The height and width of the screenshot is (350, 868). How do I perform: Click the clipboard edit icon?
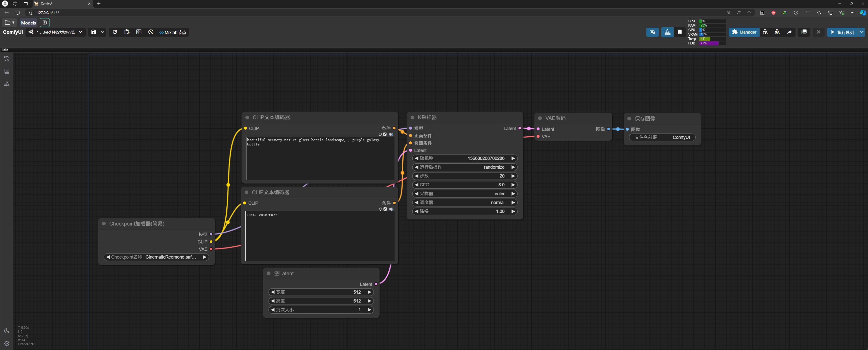(x=127, y=32)
